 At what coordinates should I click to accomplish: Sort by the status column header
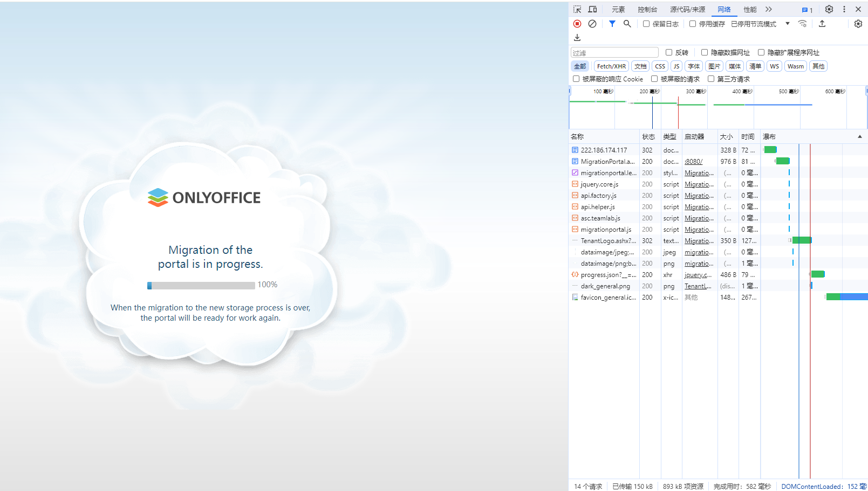[650, 136]
